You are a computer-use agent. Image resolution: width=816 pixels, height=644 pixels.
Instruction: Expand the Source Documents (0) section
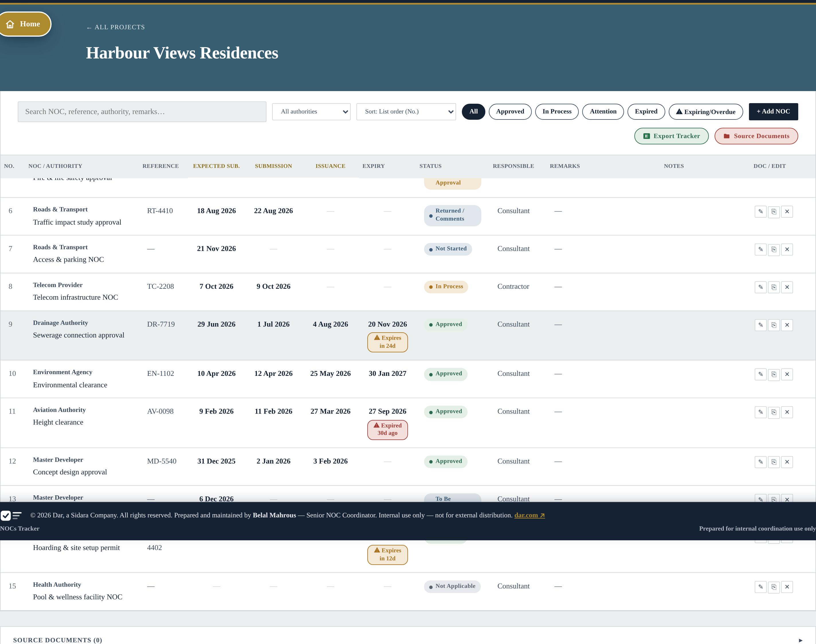[x=408, y=640]
